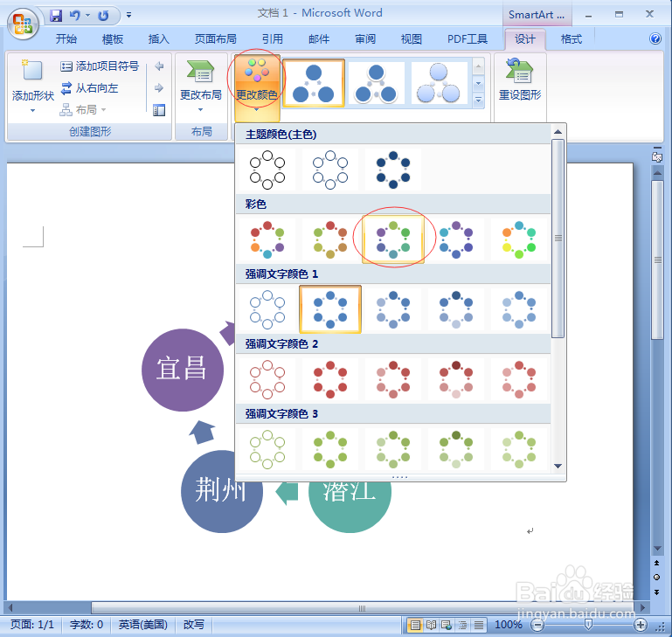The image size is (672, 637).
Task: Click the 添加形状 shape icon
Action: pyautogui.click(x=32, y=71)
